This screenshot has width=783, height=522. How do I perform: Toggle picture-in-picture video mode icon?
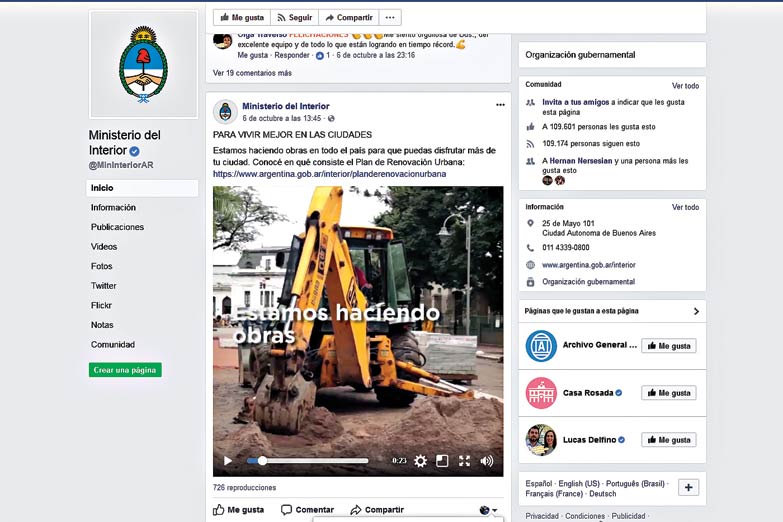pyautogui.click(x=442, y=461)
